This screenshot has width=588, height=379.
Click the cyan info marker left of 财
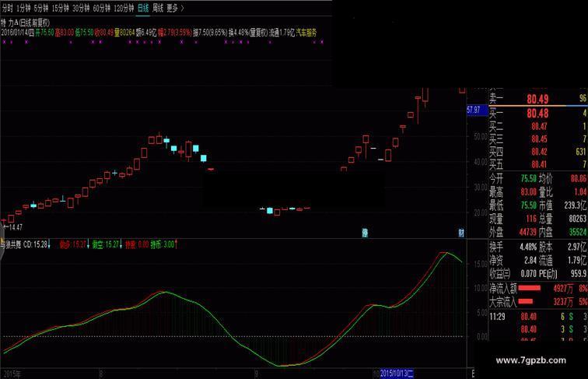pos(365,233)
